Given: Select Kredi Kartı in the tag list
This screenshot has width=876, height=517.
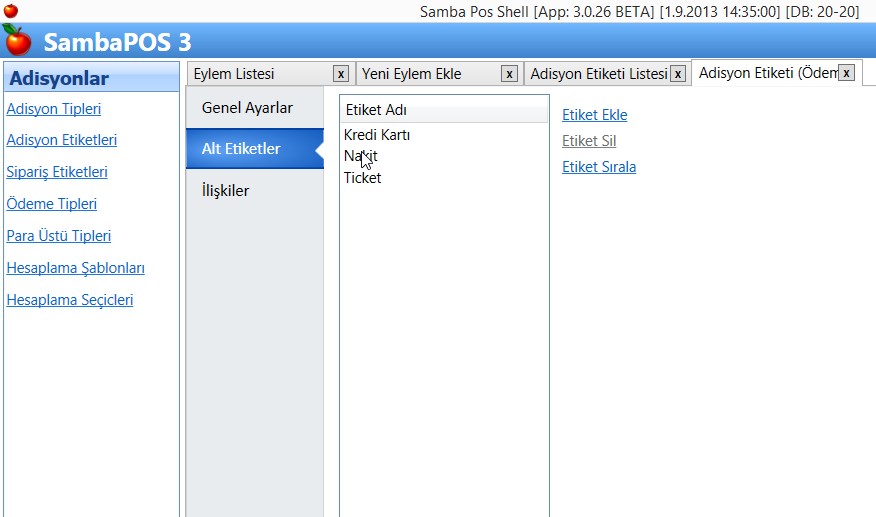Looking at the screenshot, I should pyautogui.click(x=377, y=135).
